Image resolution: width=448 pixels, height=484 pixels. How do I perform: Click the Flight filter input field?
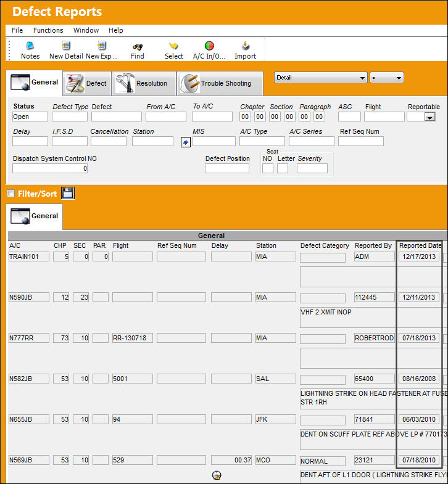click(x=384, y=117)
